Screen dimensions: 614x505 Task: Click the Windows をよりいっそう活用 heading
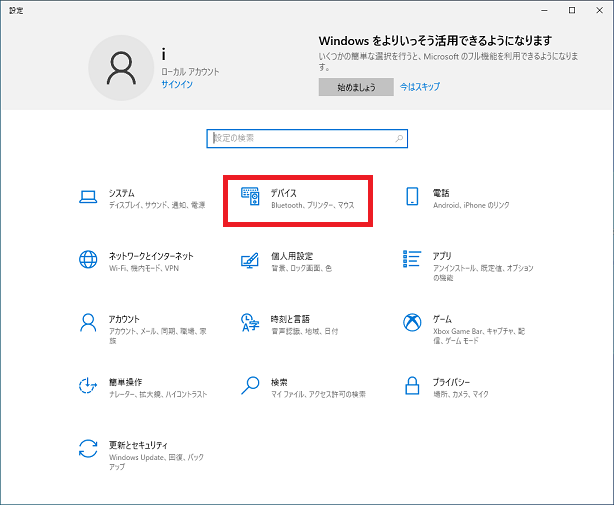pos(435,41)
